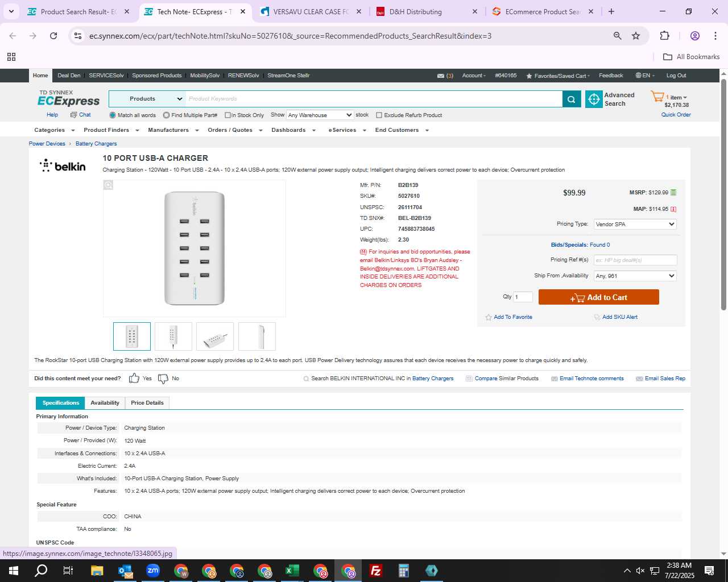Screen dimensions: 728x582
Task: Open FileZilla from the taskbar
Action: (x=376, y=571)
